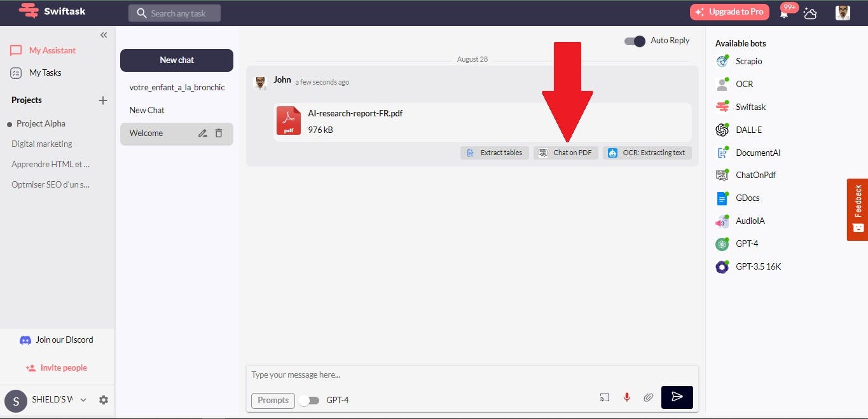
Task: Select the OCR bot
Action: 734,84
